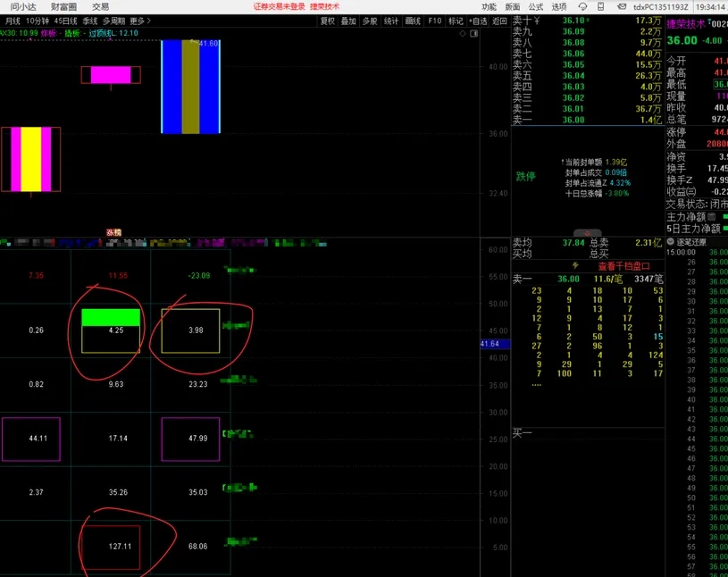Image resolution: width=728 pixels, height=577 pixels.
Task: Open the 交易 menu
Action: tap(100, 6)
